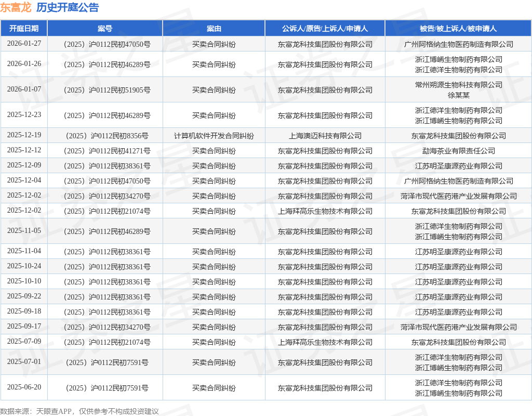Click the date 2025-07-01
The height and width of the screenshot is (416, 532).
pyautogui.click(x=24, y=362)
